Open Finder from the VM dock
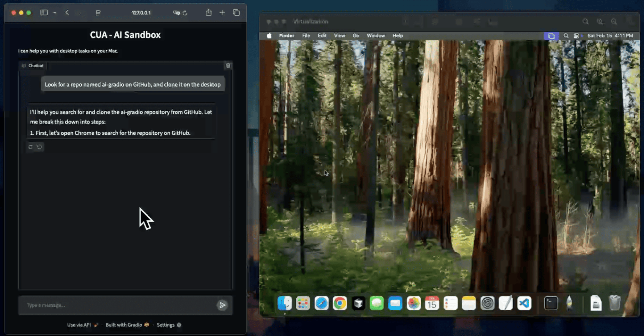644x336 pixels. (x=285, y=303)
